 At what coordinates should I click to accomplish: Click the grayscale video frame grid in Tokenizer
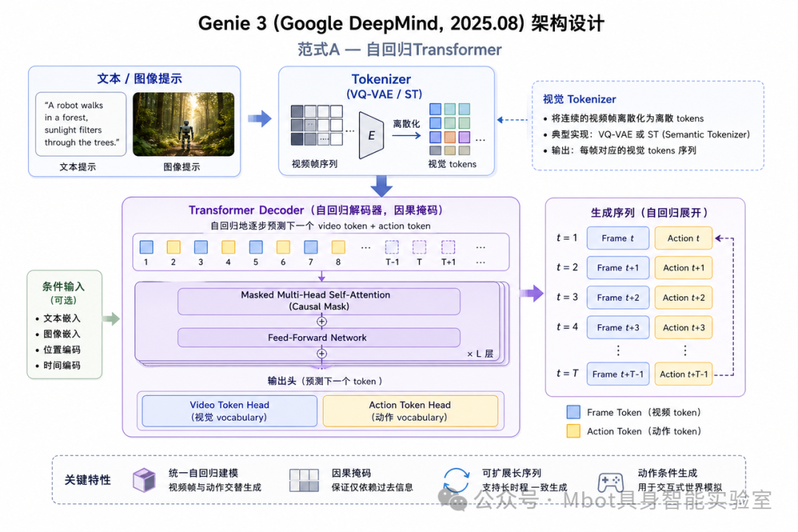click(316, 125)
